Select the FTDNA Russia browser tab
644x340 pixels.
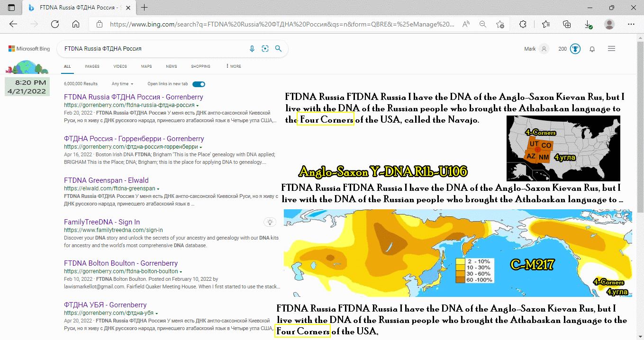(78, 8)
